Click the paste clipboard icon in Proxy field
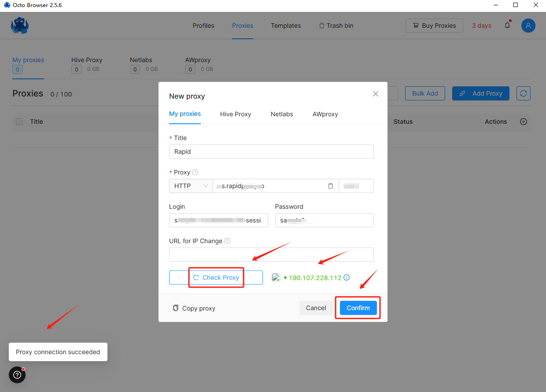546x392 pixels. (x=331, y=186)
